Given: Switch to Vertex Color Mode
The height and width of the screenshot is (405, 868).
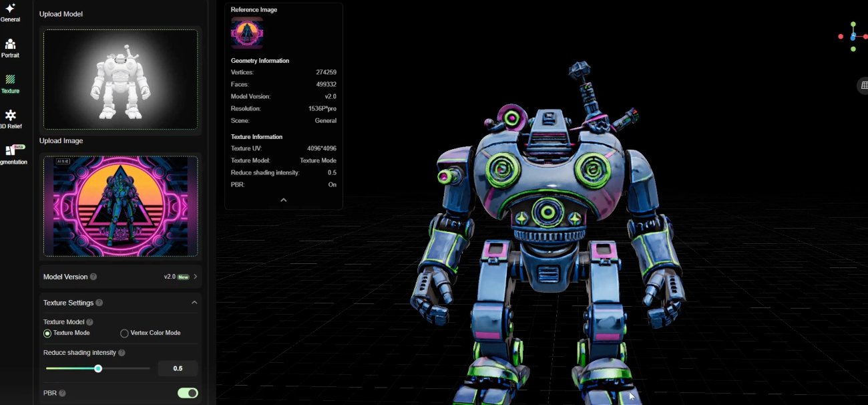Looking at the screenshot, I should [124, 333].
